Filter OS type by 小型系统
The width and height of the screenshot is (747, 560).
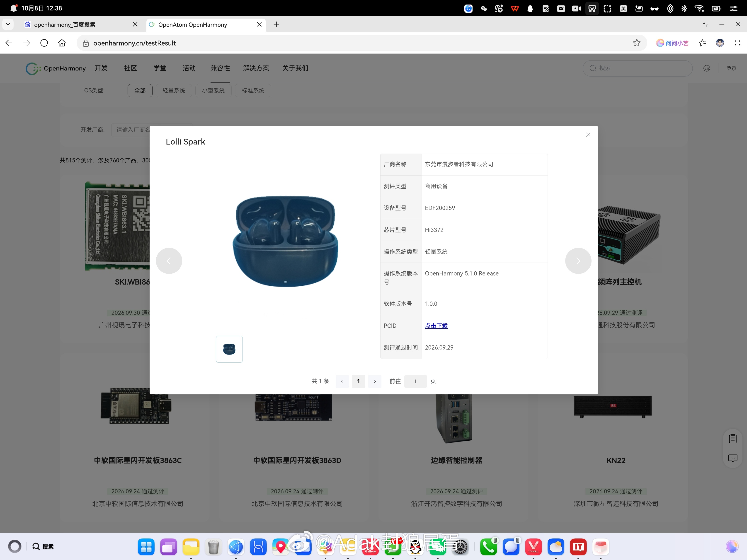click(x=213, y=90)
